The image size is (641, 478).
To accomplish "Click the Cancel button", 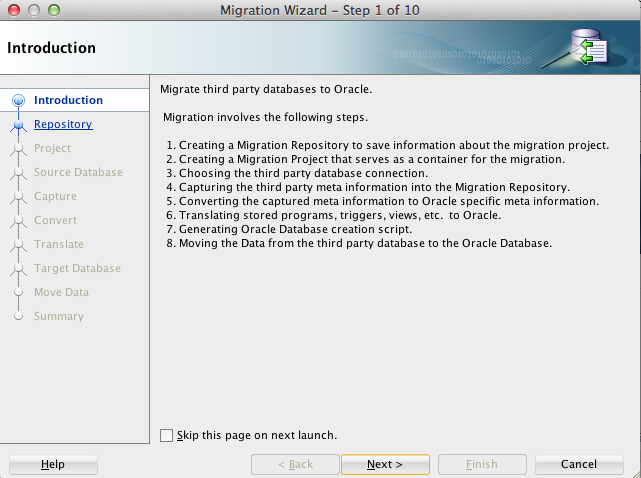I will click(x=579, y=464).
